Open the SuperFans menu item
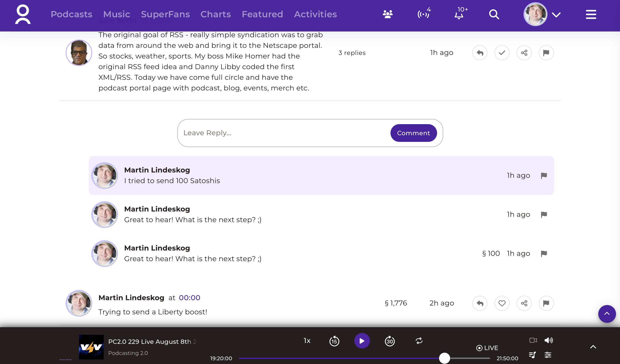This screenshot has width=620, height=364. [x=165, y=14]
